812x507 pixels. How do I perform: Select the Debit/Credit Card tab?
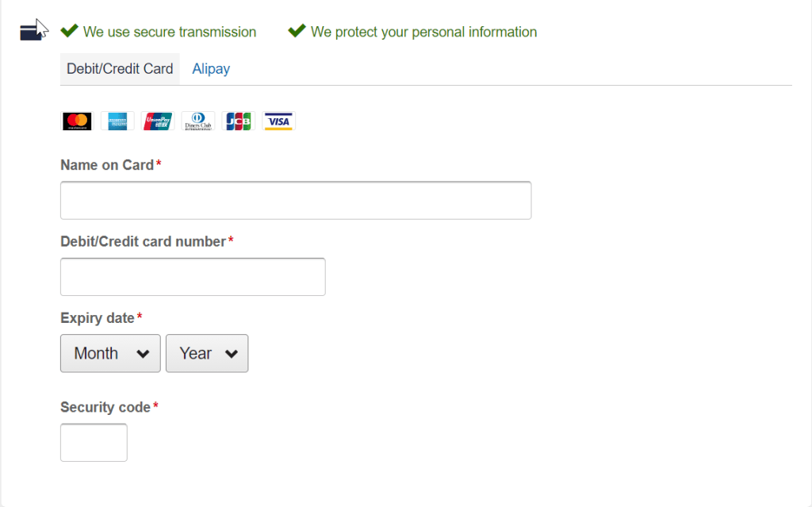point(121,69)
